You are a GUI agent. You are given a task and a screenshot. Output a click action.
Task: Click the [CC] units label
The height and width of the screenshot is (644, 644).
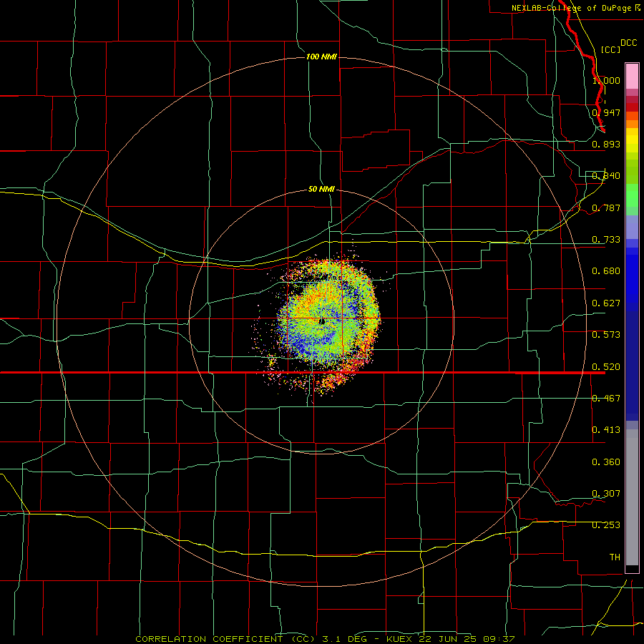pyautogui.click(x=610, y=49)
